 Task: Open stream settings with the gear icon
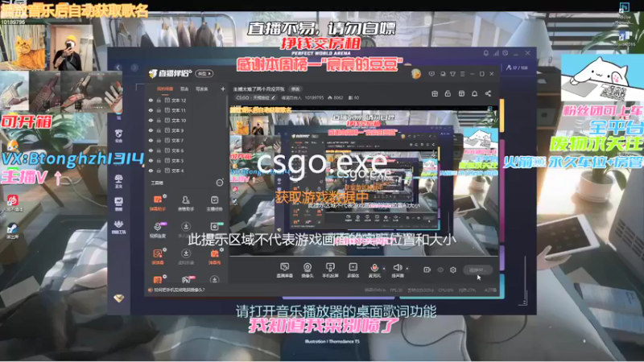pos(453,269)
